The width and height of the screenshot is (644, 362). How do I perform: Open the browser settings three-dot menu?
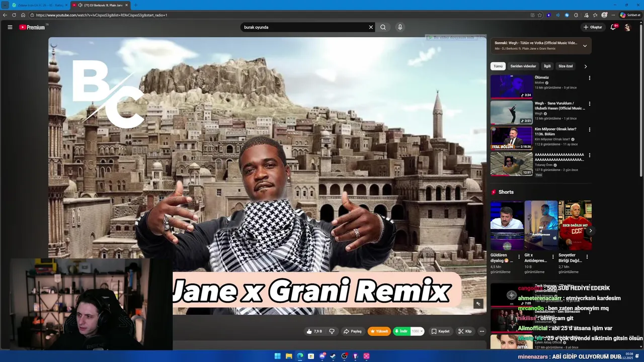pyautogui.click(x=613, y=15)
